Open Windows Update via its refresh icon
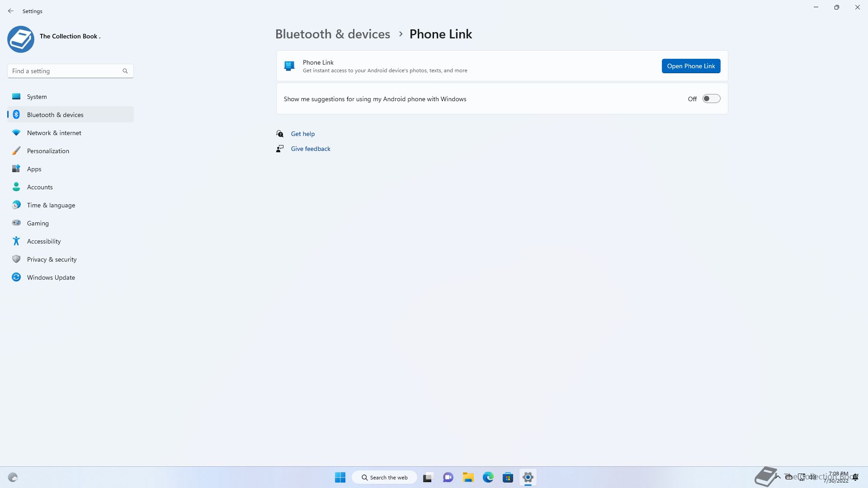 coord(16,277)
